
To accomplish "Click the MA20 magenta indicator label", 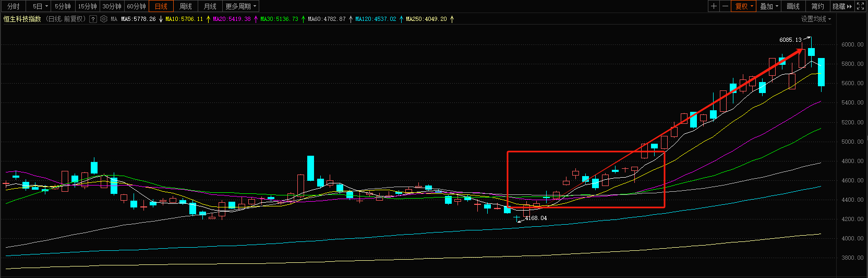I will 232,19.
